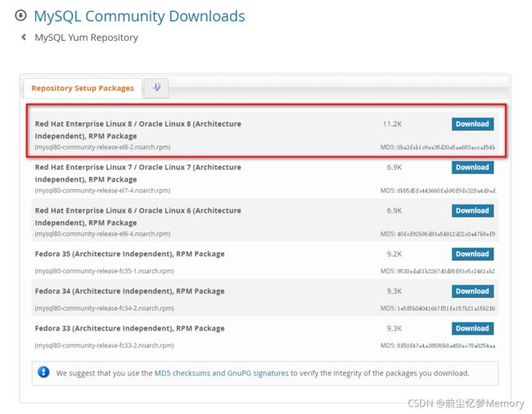Viewport: 532px width, 414px height.
Task: Click the download circle icon beside page title
Action: (20, 16)
